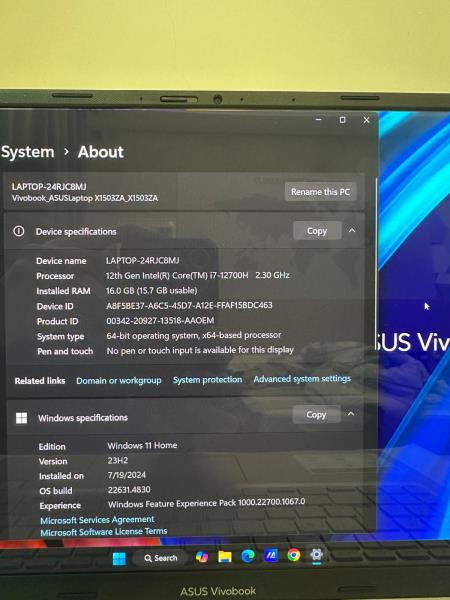Maximize the Settings window

(x=342, y=120)
